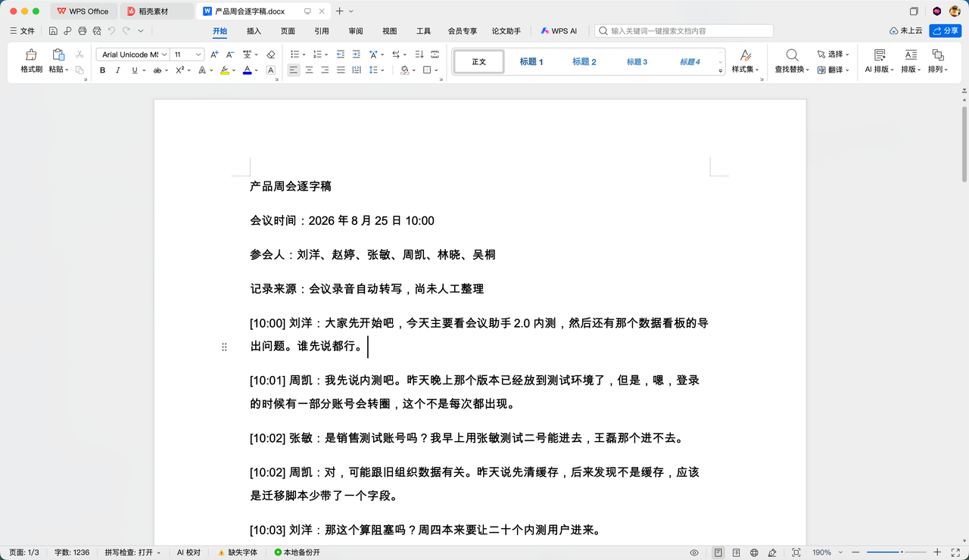969x560 pixels.
Task: Toggle Bold formatting
Action: tap(103, 70)
